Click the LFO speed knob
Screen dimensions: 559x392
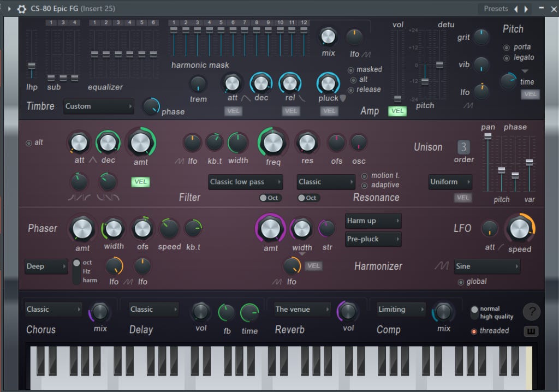point(520,229)
